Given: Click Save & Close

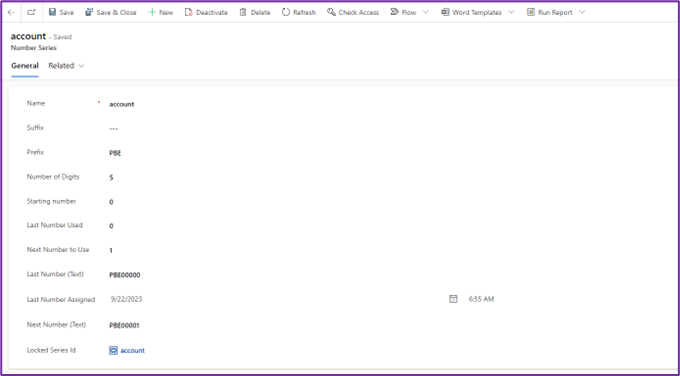Looking at the screenshot, I should pos(111,12).
